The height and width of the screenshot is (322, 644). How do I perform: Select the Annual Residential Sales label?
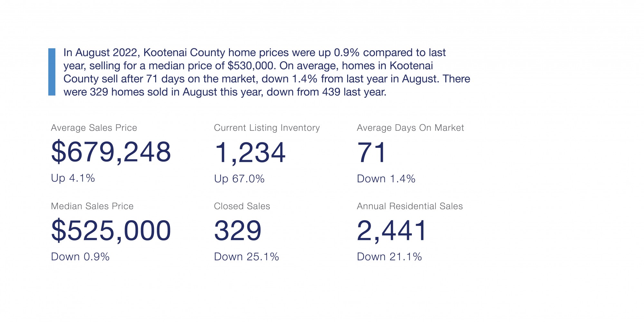pos(410,206)
